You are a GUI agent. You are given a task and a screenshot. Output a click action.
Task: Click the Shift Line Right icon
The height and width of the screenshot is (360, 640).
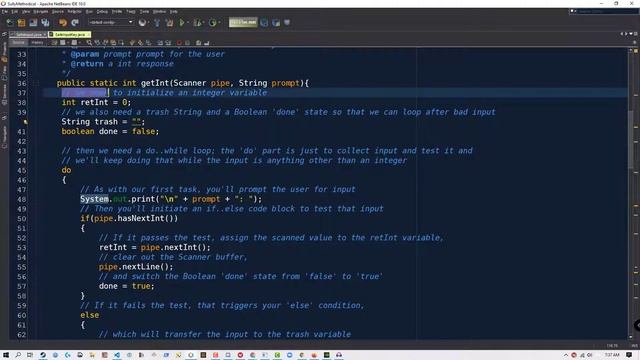coord(168,42)
